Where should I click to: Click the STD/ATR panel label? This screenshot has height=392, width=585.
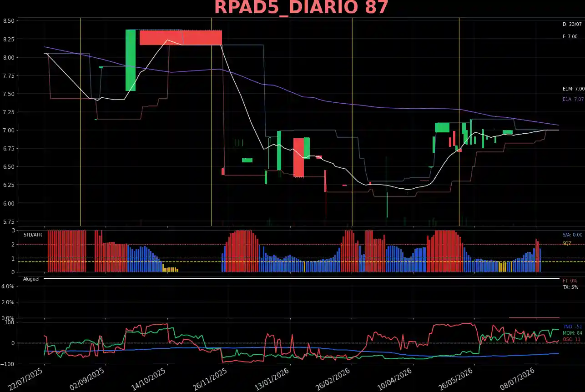pyautogui.click(x=33, y=235)
